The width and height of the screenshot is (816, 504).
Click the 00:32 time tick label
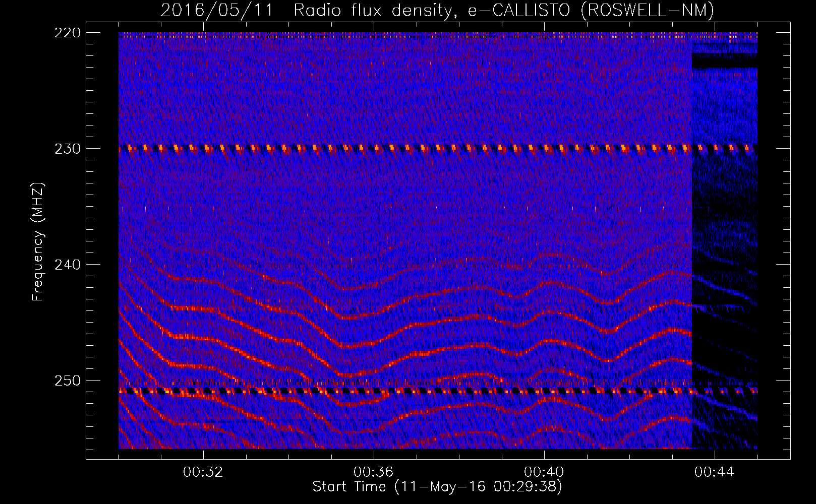click(203, 472)
